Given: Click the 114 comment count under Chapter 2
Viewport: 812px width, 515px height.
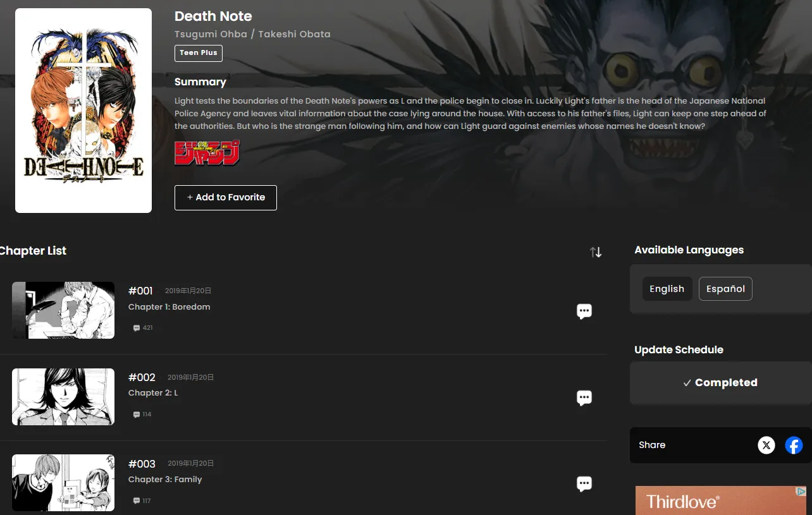Looking at the screenshot, I should pyautogui.click(x=143, y=415).
